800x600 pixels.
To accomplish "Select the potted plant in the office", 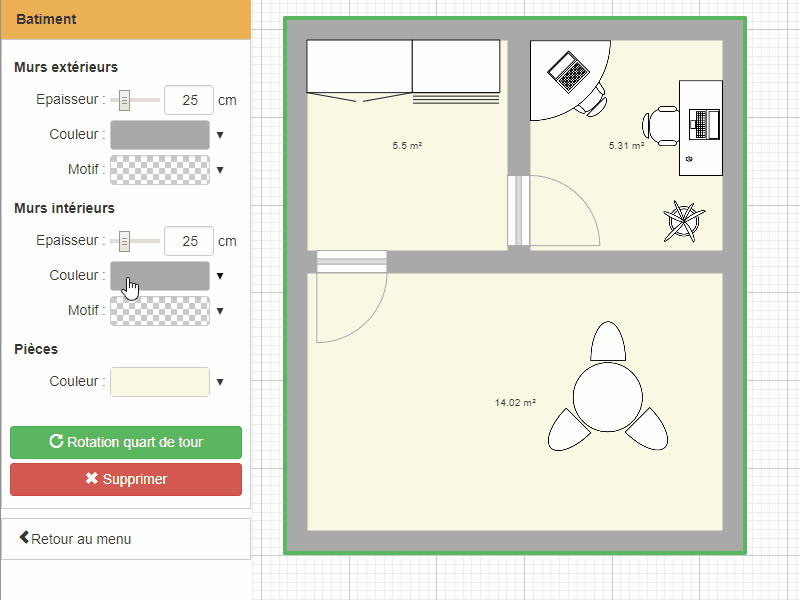I will coord(684,221).
